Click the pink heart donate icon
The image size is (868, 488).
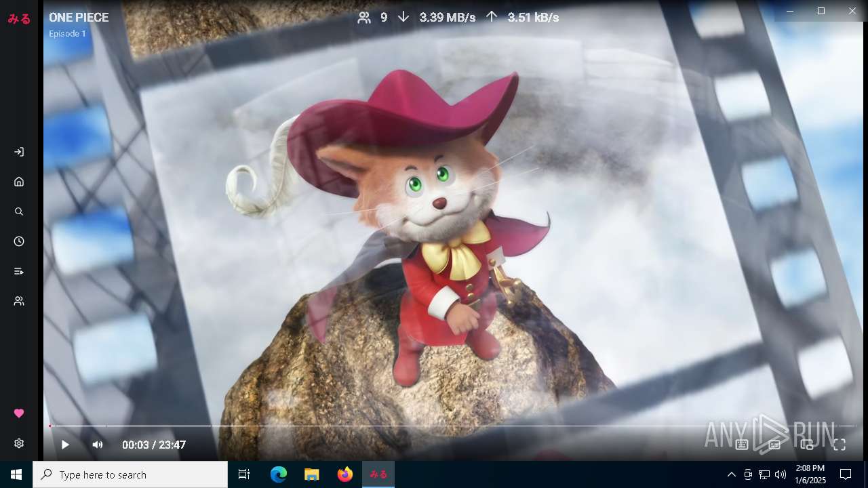(x=19, y=413)
